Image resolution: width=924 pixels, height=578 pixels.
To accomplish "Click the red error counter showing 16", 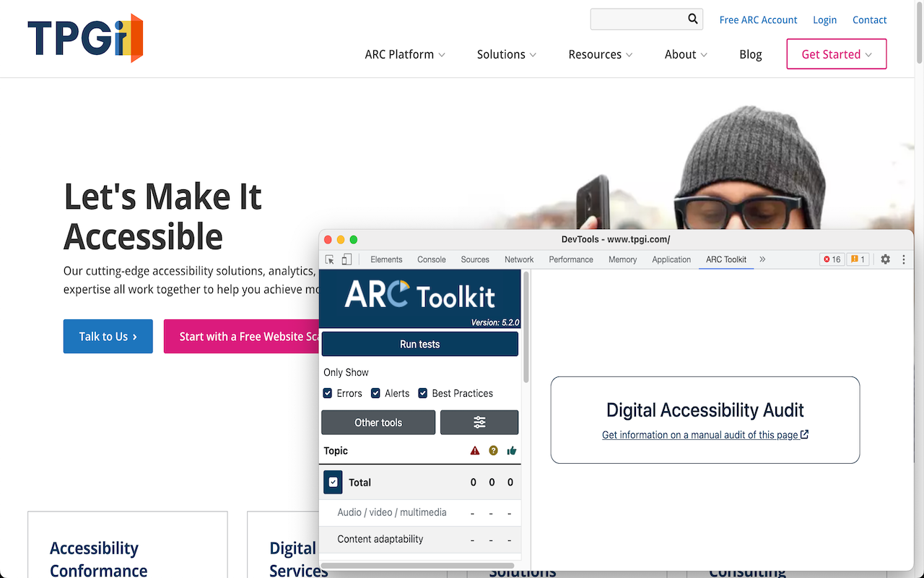I will coord(832,259).
